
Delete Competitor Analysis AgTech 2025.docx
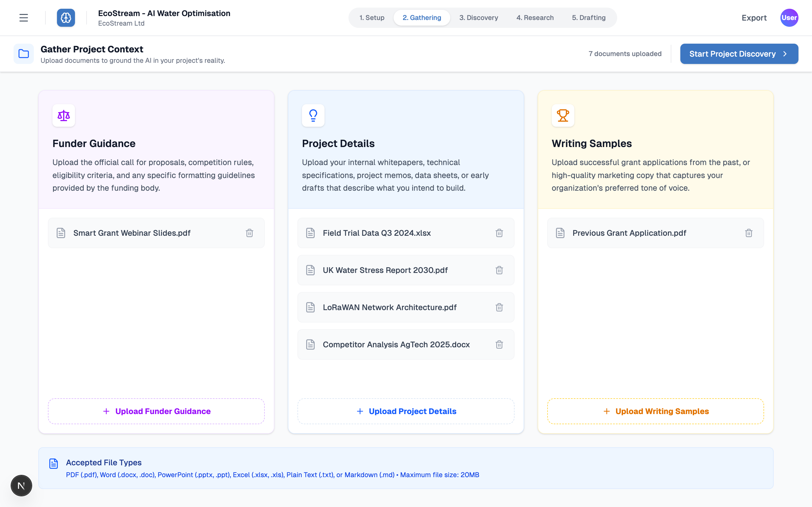click(x=499, y=345)
